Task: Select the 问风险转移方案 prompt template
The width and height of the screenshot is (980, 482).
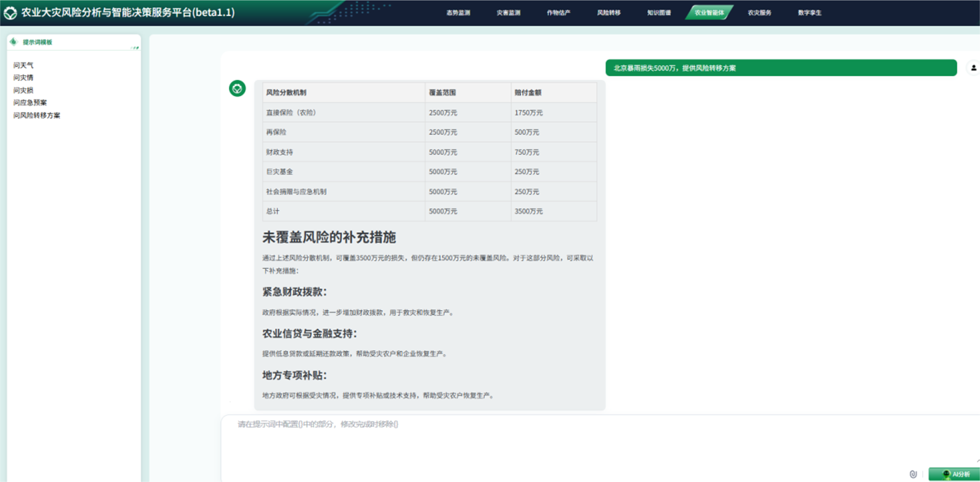Action: click(36, 115)
